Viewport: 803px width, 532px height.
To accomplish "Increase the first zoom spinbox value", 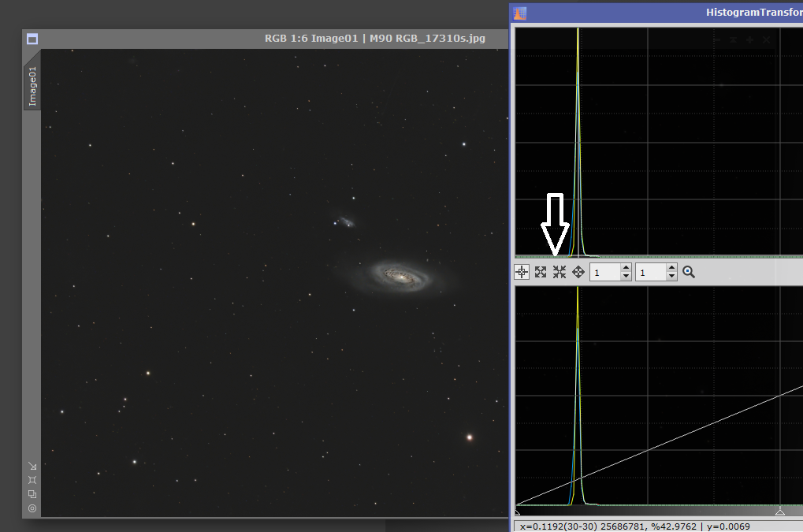I will (626, 268).
